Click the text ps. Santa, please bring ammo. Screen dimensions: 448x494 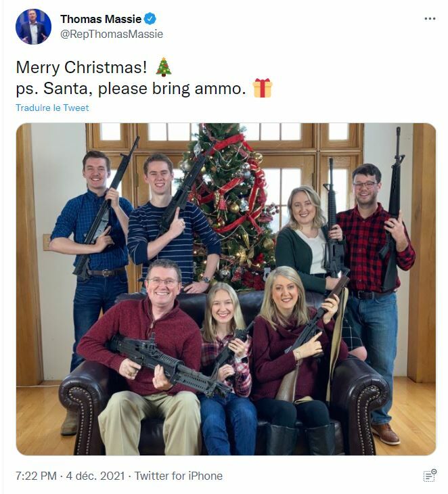(131, 89)
